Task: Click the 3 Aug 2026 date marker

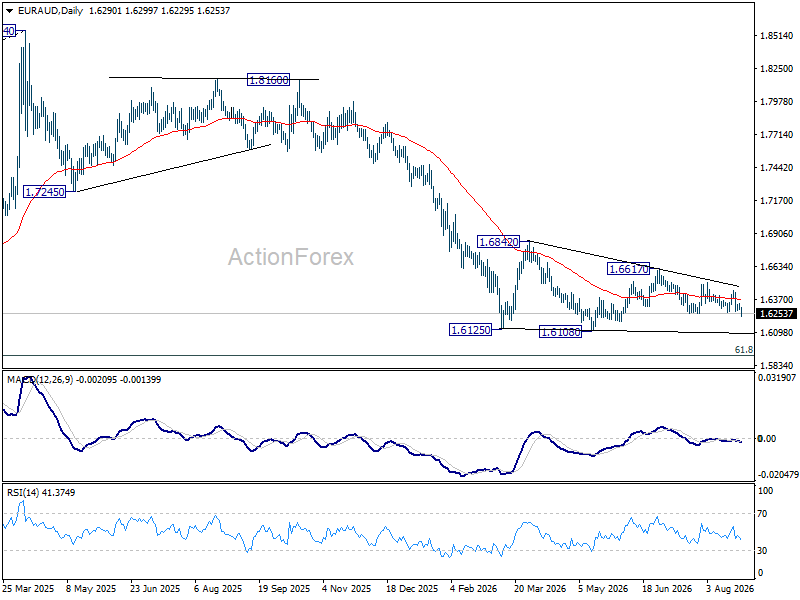Action: click(x=730, y=589)
